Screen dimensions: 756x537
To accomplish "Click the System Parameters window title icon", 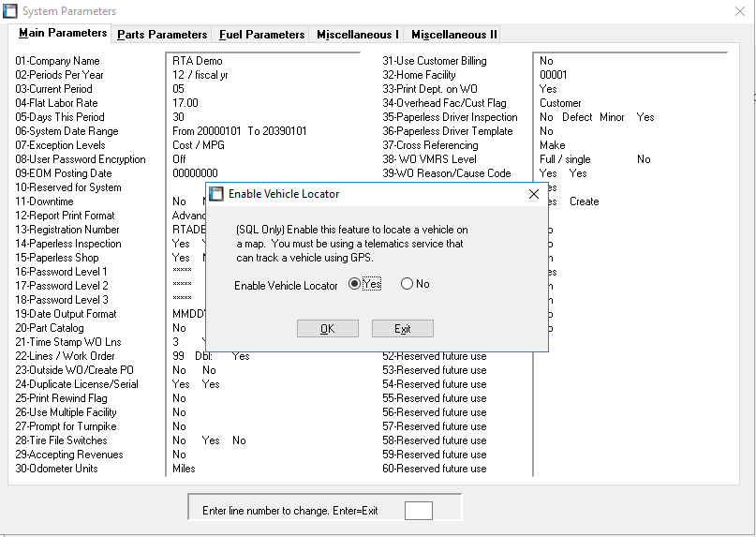I will [11, 11].
